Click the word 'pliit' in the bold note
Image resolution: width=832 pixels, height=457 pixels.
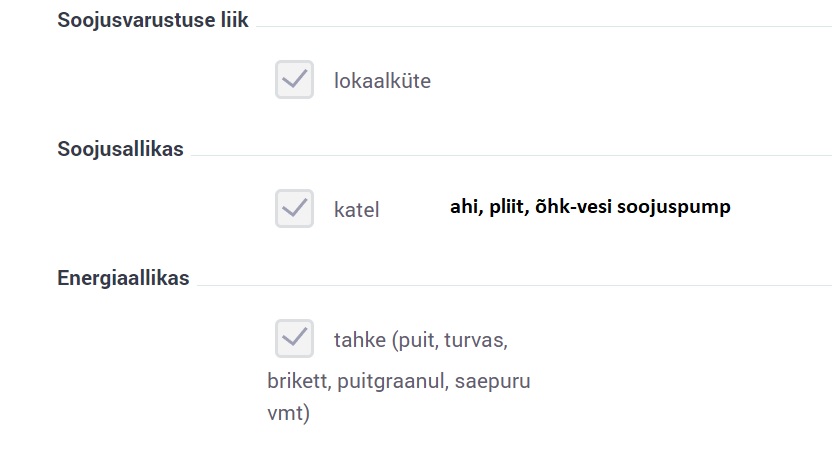click(504, 207)
